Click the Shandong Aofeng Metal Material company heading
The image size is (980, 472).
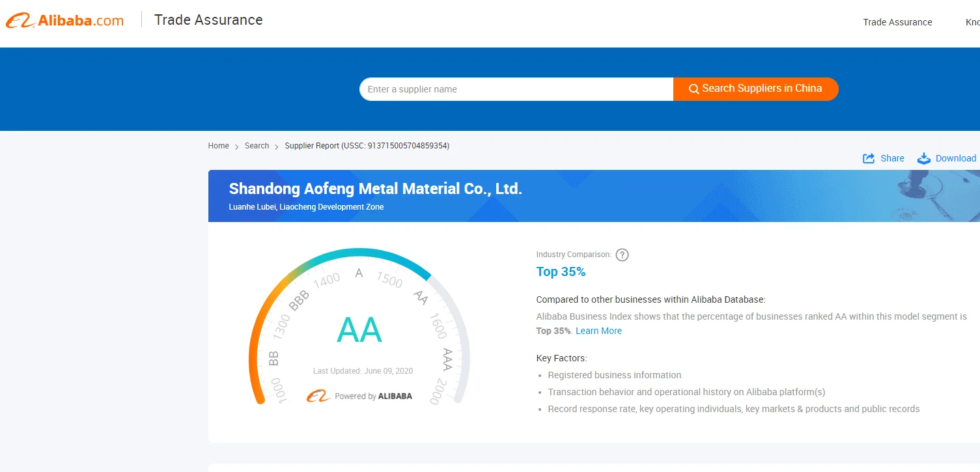point(375,189)
